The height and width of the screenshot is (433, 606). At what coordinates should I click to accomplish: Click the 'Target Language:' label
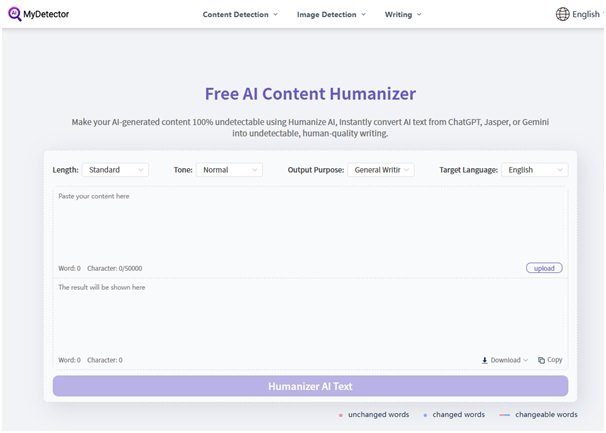pyautogui.click(x=468, y=170)
